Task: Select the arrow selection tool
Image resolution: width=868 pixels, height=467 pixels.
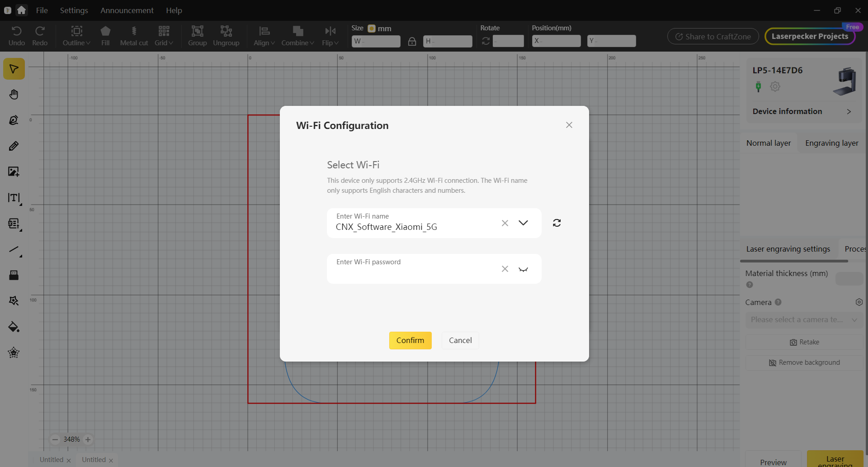Action: point(14,69)
